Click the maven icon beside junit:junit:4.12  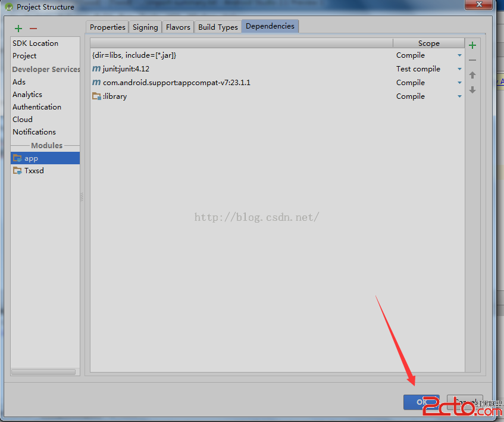click(96, 68)
